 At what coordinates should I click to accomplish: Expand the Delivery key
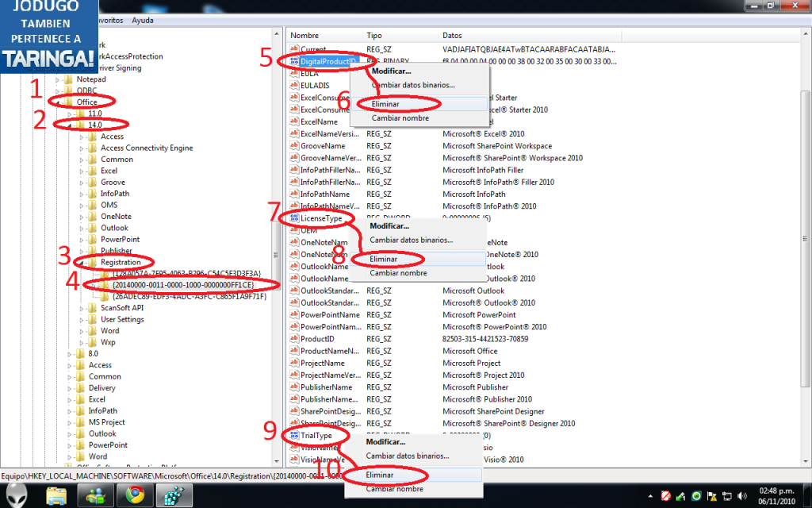tap(70, 387)
